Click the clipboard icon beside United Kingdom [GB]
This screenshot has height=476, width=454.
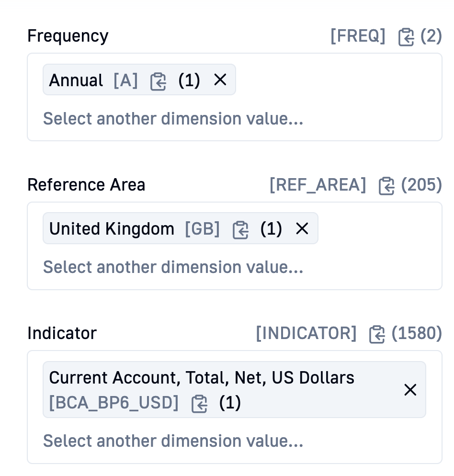pos(240,230)
